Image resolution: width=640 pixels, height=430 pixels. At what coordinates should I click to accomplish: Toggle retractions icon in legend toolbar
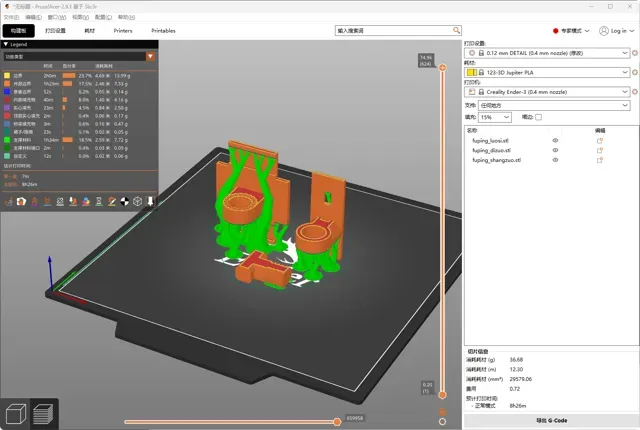pyautogui.click(x=34, y=201)
